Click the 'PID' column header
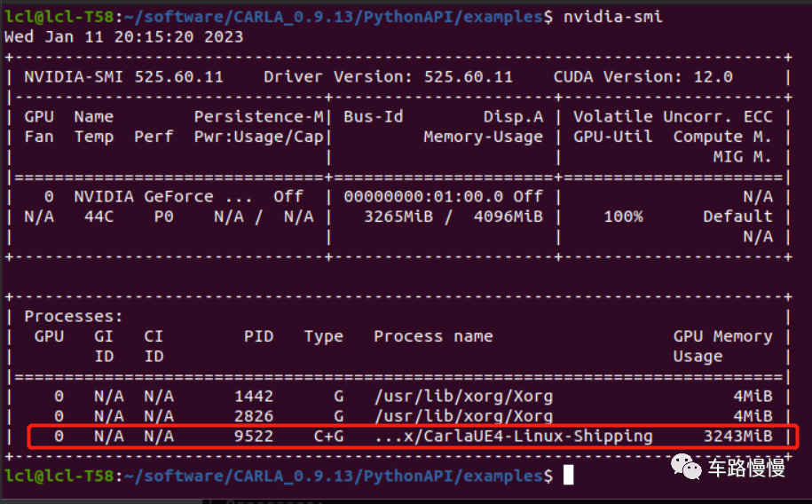 click(x=259, y=336)
